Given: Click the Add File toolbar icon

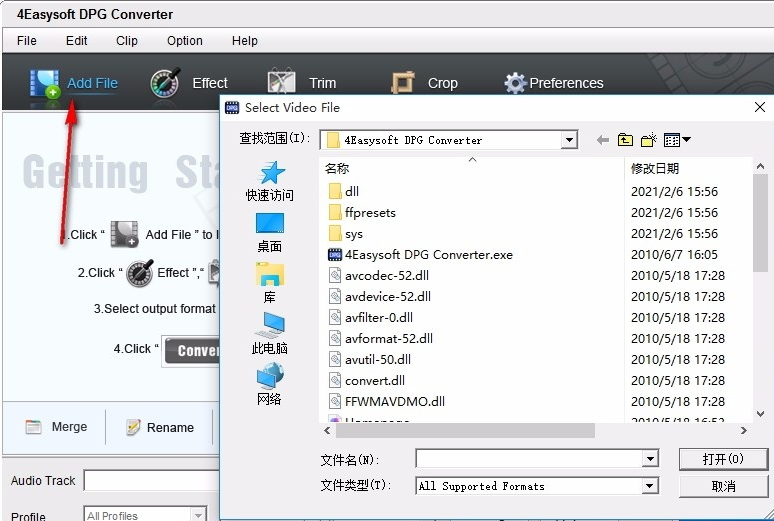Looking at the screenshot, I should coord(45,83).
